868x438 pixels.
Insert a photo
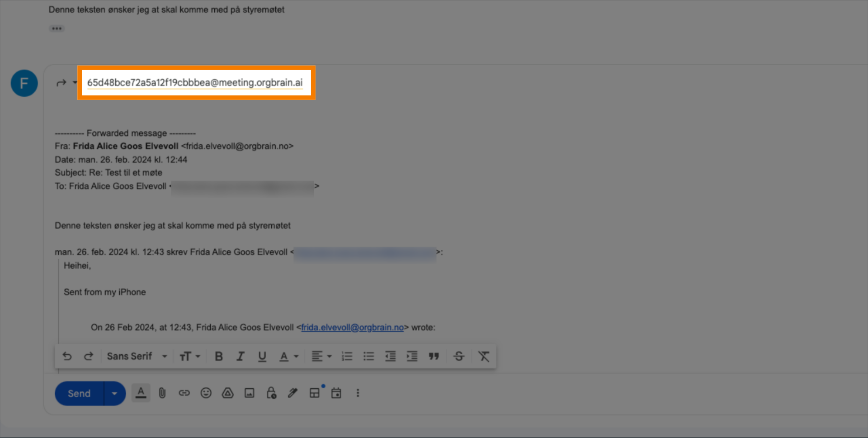click(249, 393)
